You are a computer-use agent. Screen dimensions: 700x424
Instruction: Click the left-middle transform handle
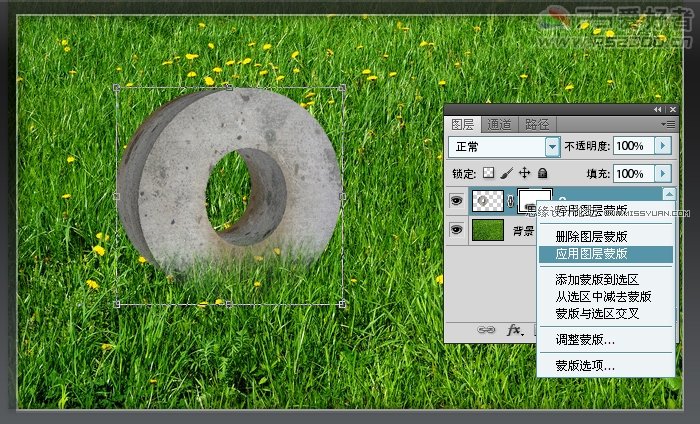[x=117, y=196]
